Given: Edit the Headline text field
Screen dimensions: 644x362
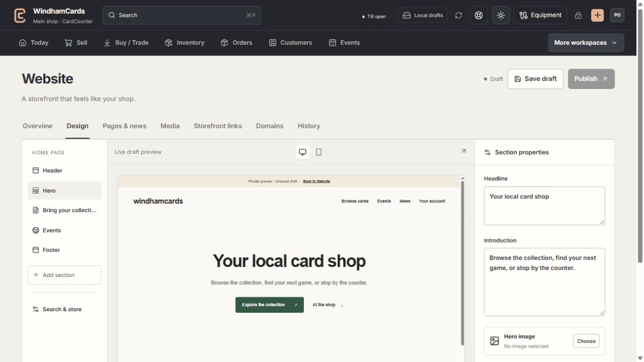Looking at the screenshot, I should [x=544, y=206].
